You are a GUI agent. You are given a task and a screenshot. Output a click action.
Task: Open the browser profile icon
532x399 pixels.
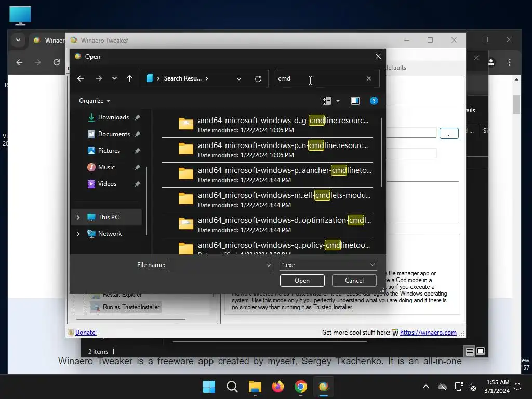(491, 62)
